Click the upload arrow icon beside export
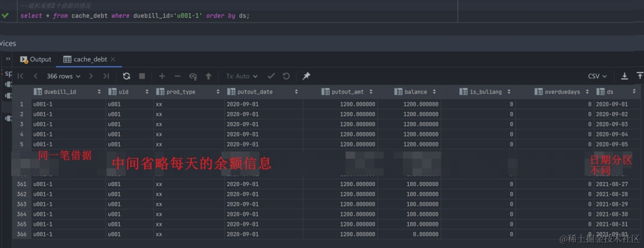This screenshot has height=248, width=644. (640, 76)
